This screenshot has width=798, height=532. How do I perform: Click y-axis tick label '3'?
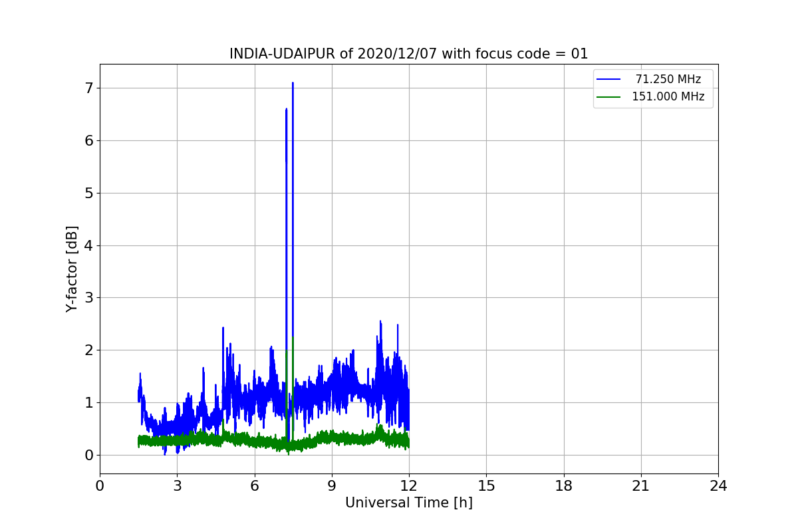88,298
